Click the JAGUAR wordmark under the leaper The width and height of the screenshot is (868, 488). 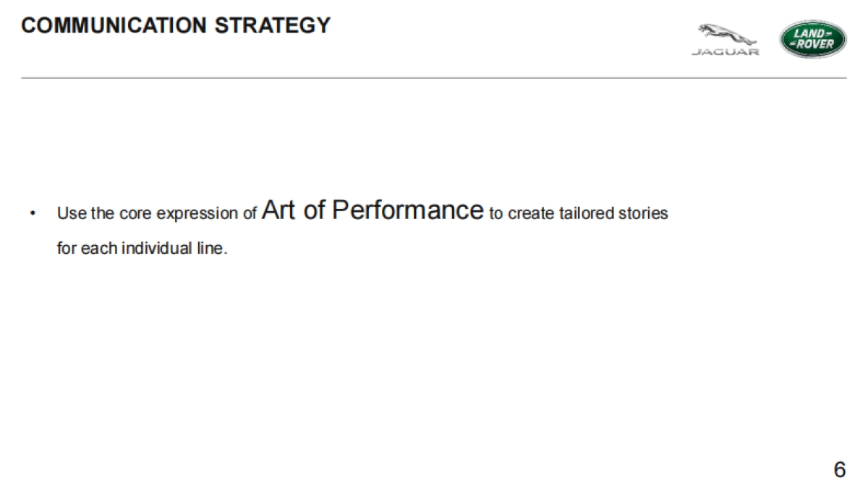click(726, 53)
